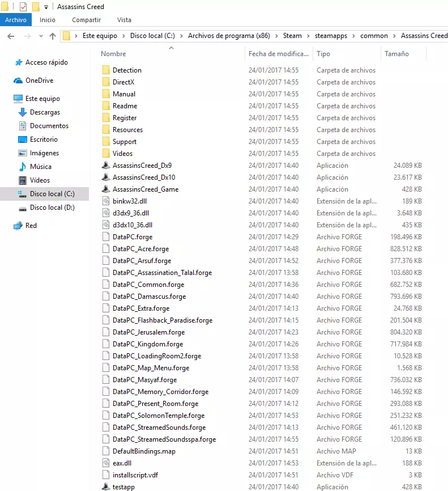The image size is (448, 491).
Task: Click the DirectX folder icon
Action: [106, 82]
